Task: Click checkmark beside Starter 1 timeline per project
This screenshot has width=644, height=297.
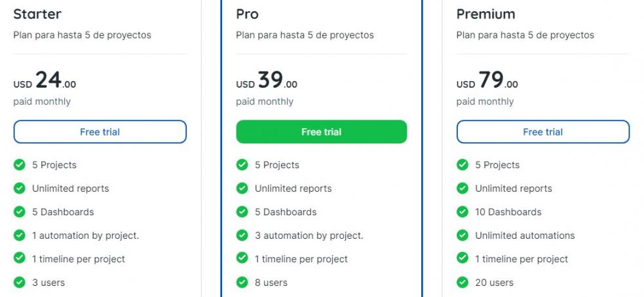Action: (20, 259)
